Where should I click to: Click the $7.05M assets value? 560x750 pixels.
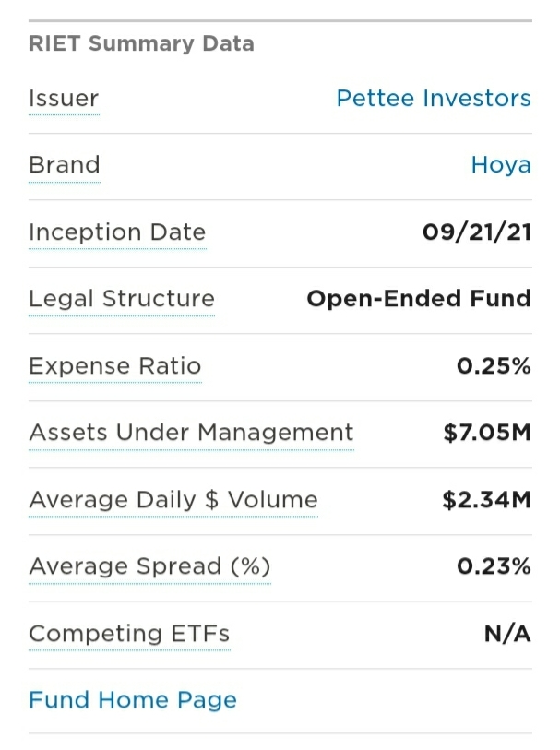pos(487,433)
